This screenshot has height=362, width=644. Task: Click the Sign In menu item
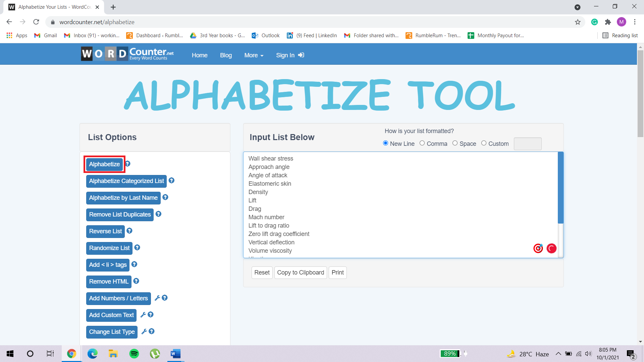click(x=290, y=55)
